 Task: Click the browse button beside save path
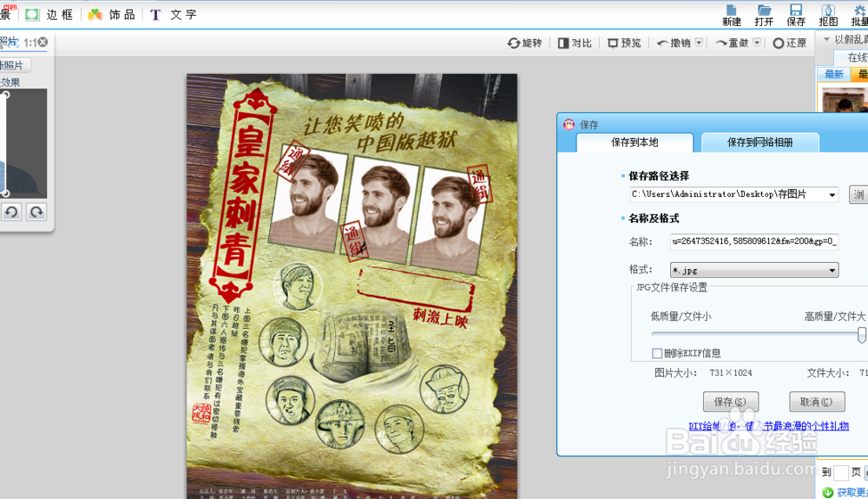[x=858, y=194]
